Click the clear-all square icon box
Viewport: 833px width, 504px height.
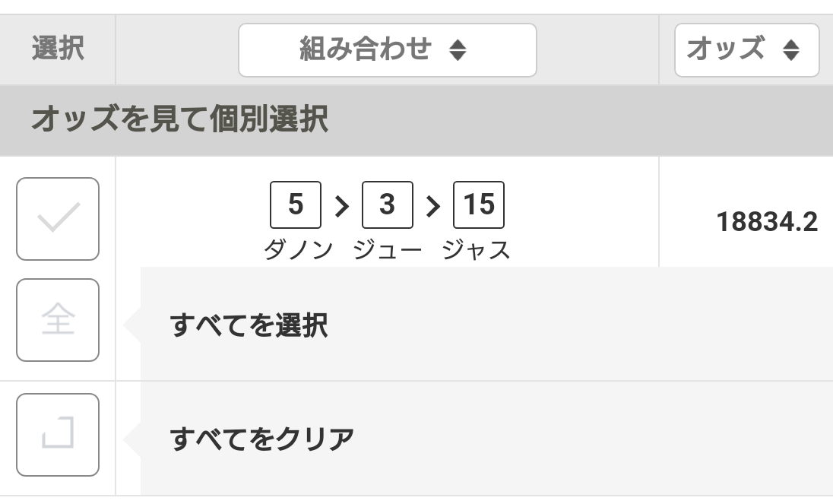click(58, 435)
